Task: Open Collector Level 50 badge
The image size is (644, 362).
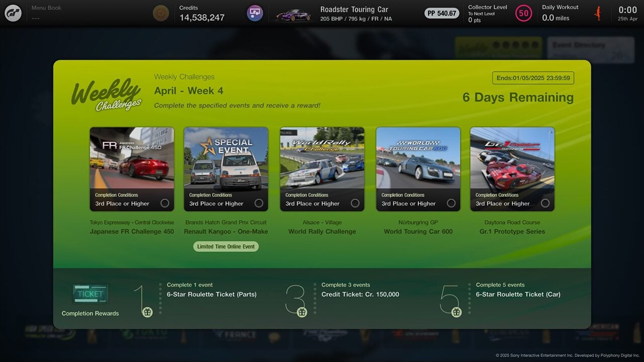Action: (524, 14)
